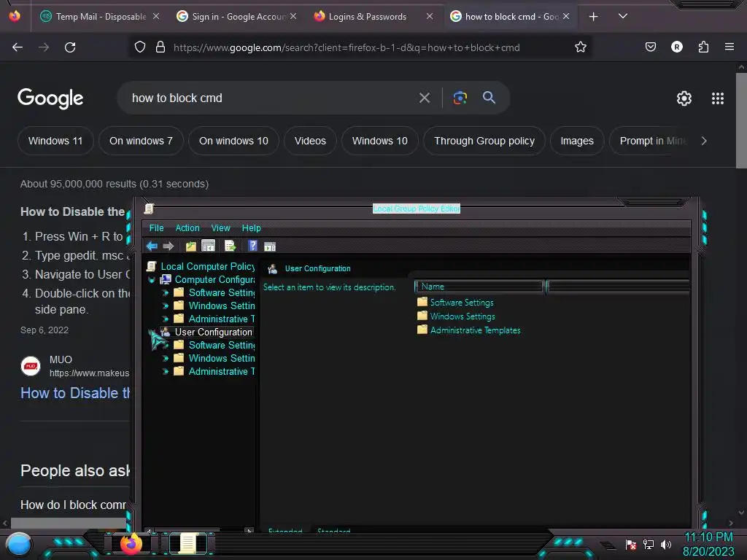
Task: Select the Windows 11 filter chip
Action: point(55,141)
